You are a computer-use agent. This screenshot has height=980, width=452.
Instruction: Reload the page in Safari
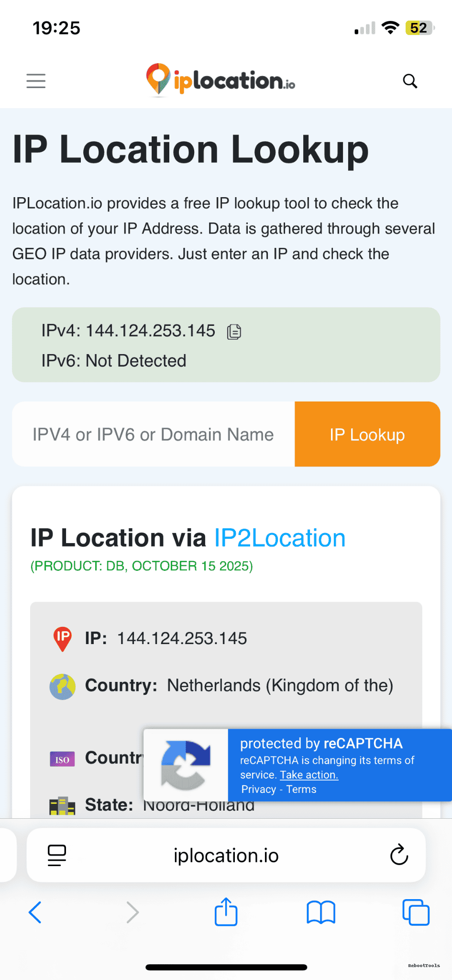(x=398, y=855)
